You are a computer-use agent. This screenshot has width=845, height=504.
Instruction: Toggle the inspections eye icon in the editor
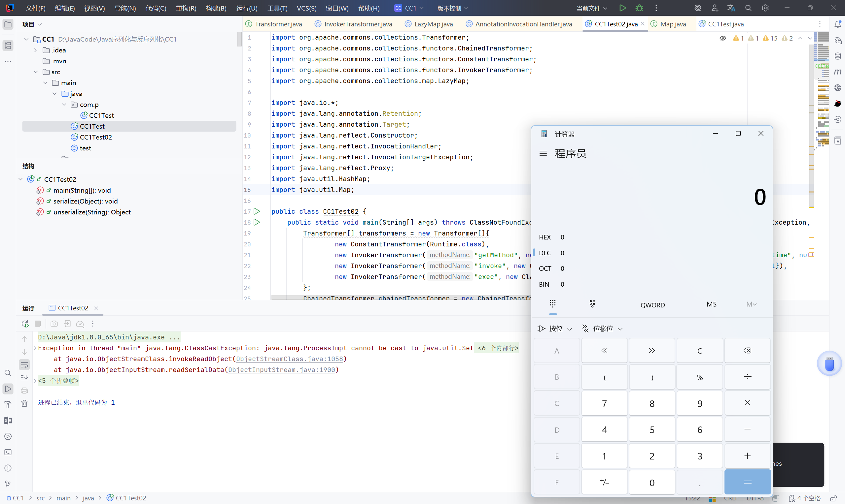(x=722, y=38)
